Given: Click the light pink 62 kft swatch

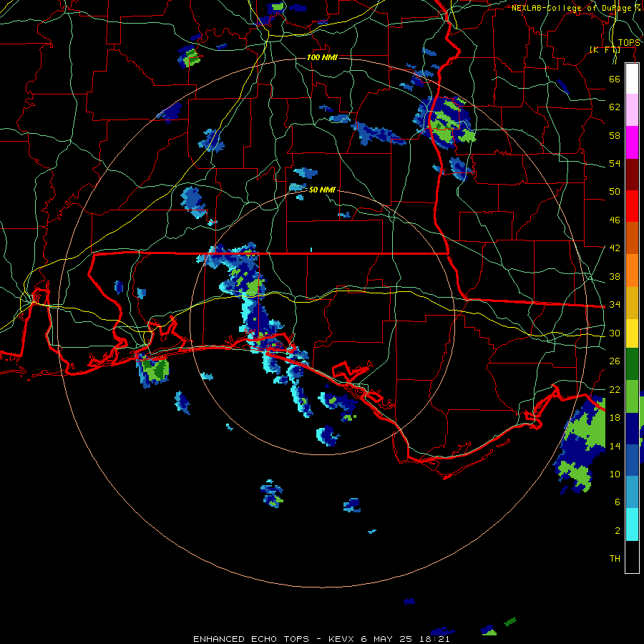Looking at the screenshot, I should [632, 110].
